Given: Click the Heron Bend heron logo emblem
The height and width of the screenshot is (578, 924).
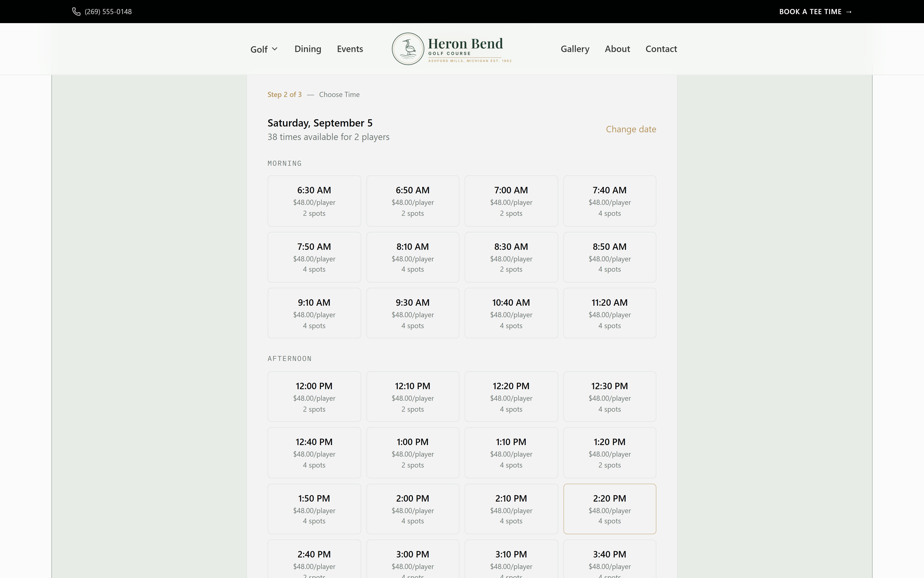Looking at the screenshot, I should [x=408, y=49].
